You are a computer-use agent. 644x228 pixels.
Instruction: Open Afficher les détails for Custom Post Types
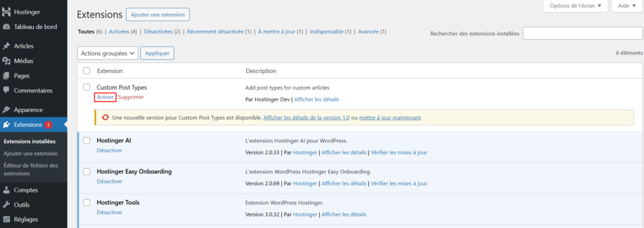[317, 99]
